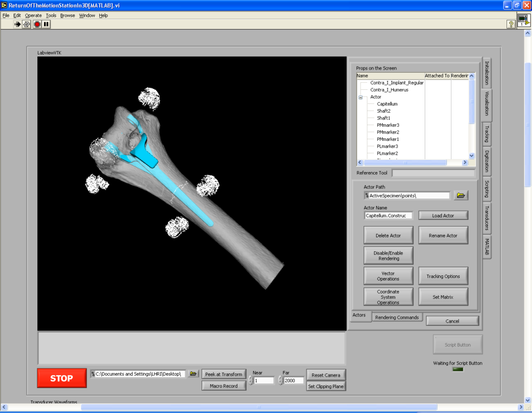Click the props list horizontal scrollbar thumb
Image resolution: width=532 pixels, height=413 pixels.
405,163
